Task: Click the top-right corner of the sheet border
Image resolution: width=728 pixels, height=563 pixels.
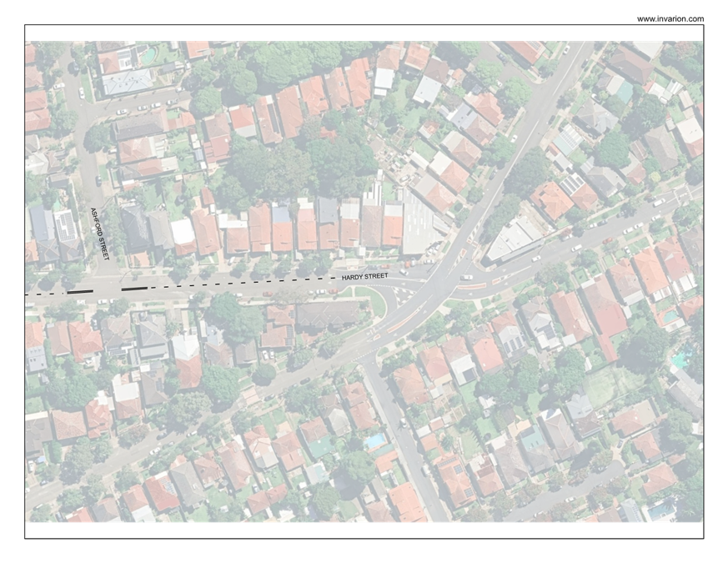Action: 704,25
